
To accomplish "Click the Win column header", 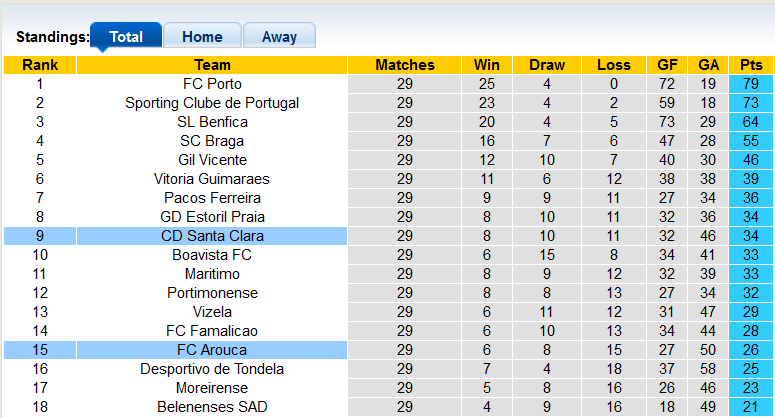I will coord(480,65).
